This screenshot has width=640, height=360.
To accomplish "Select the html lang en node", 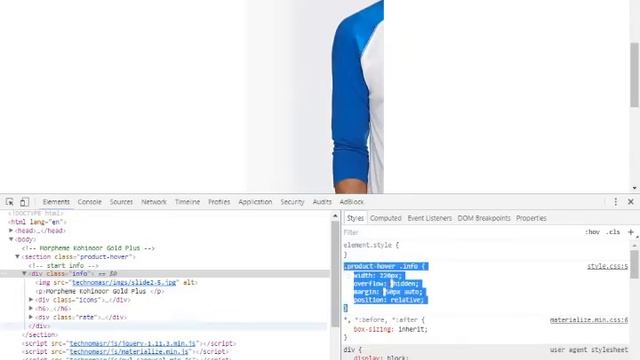I will [38, 222].
